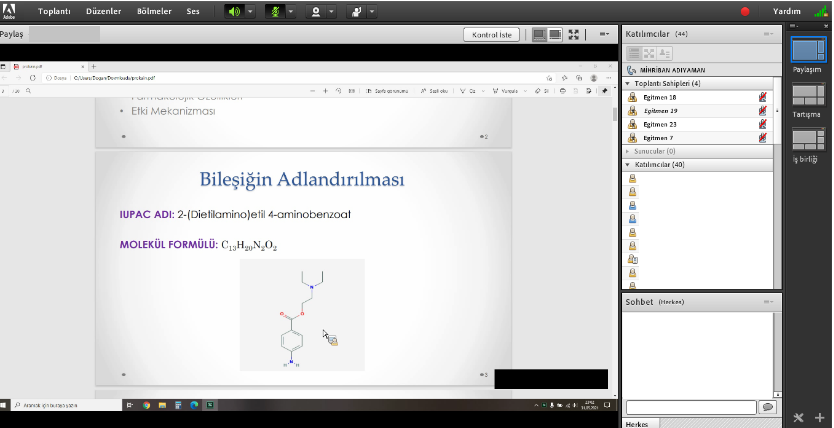
Task: Collapse the Toplantı Sahipleri group
Action: pos(627,83)
